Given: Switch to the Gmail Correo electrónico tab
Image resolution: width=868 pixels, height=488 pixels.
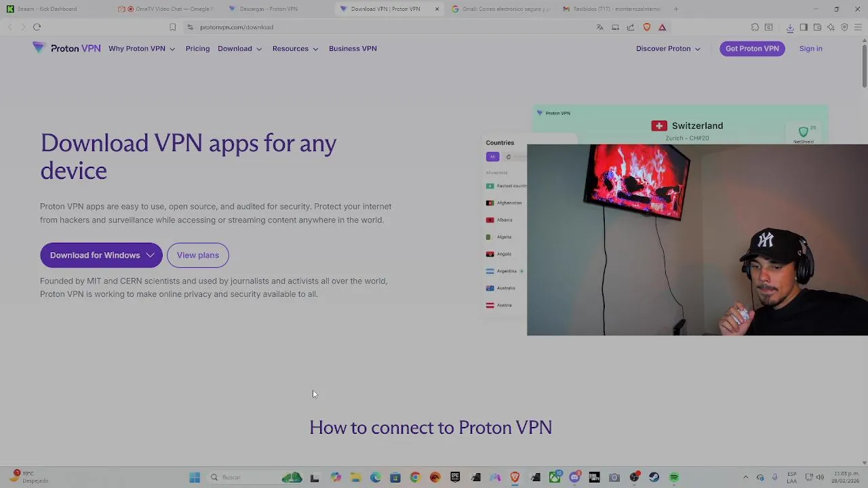Looking at the screenshot, I should [x=502, y=9].
